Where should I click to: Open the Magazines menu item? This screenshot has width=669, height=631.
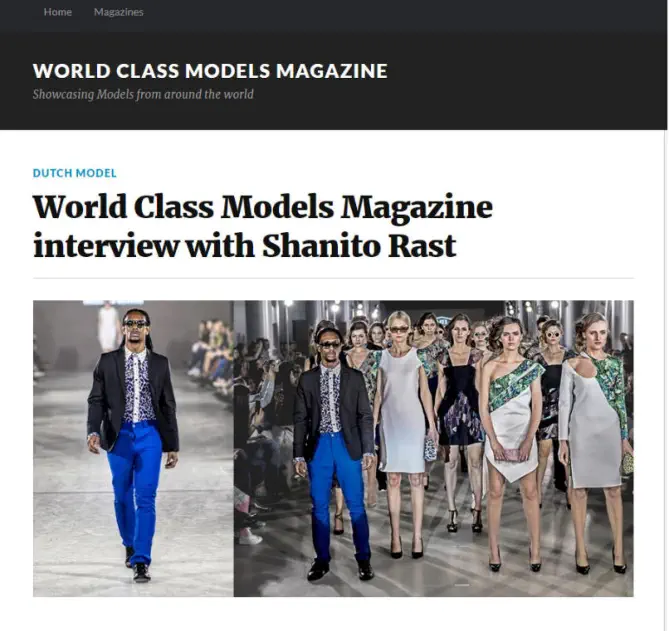click(x=119, y=12)
